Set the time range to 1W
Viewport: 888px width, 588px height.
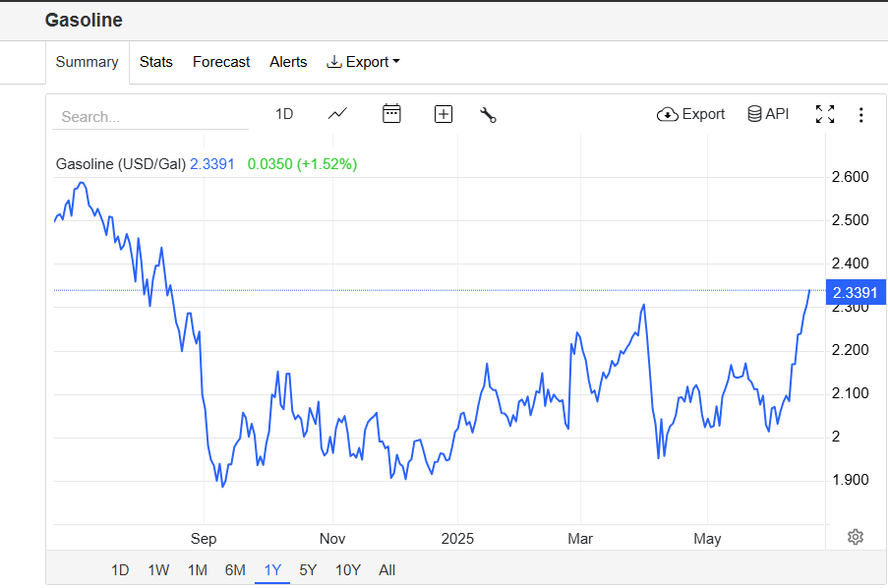[x=158, y=570]
